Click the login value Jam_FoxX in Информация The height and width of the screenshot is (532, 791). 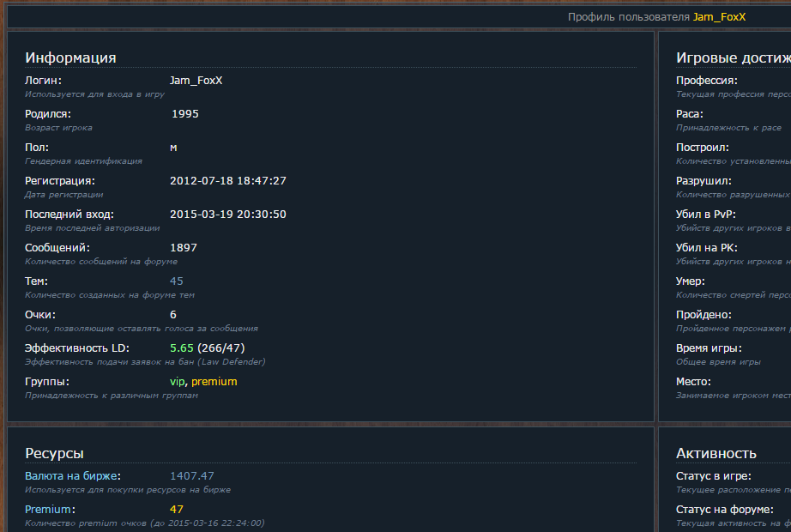196,81
